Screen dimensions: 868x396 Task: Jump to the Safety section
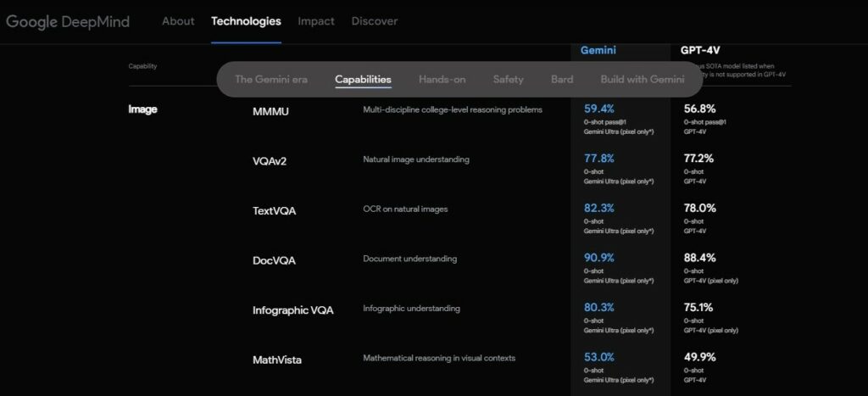tap(509, 79)
